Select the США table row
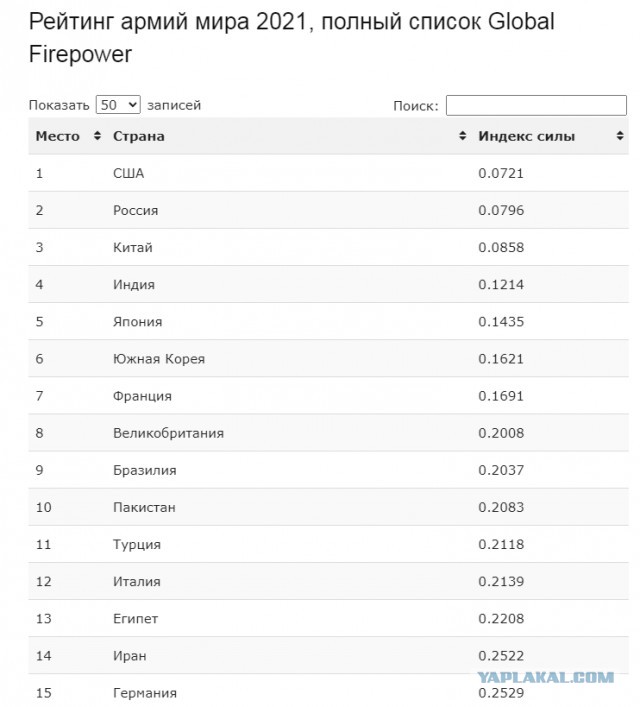This screenshot has width=640, height=707. coord(328,173)
